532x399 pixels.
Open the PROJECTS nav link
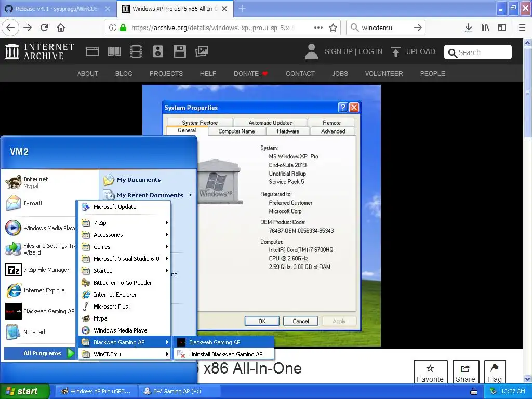click(166, 74)
